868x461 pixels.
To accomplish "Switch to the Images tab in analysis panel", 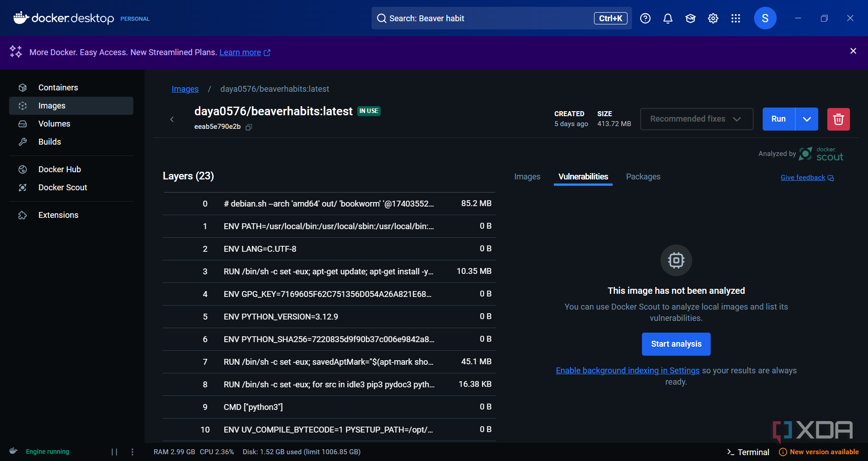I will tap(527, 177).
